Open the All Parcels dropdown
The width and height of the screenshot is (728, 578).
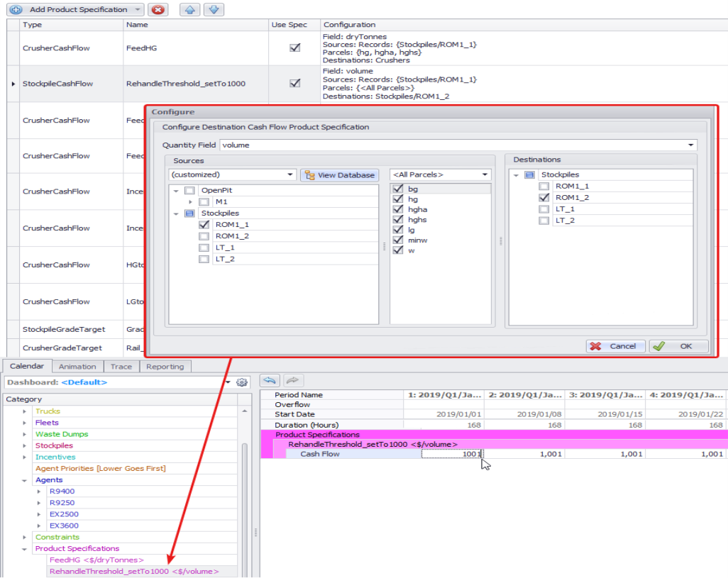click(x=485, y=174)
